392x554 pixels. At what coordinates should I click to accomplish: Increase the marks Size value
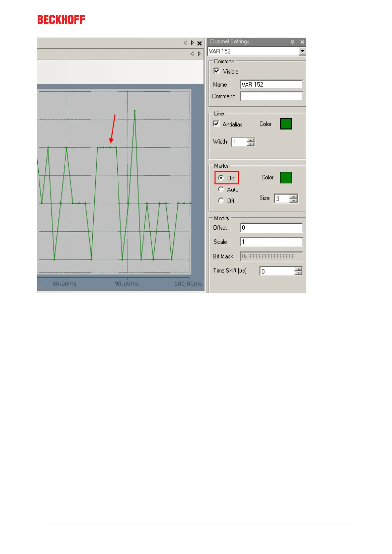coord(294,196)
